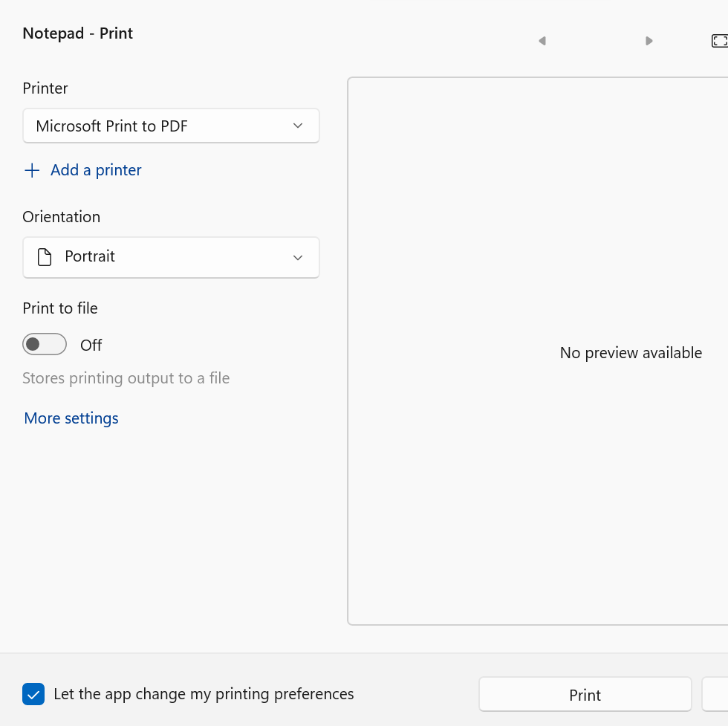Screen dimensions: 728x726
Task: Go to the previous preview page arrow
Action: point(542,41)
